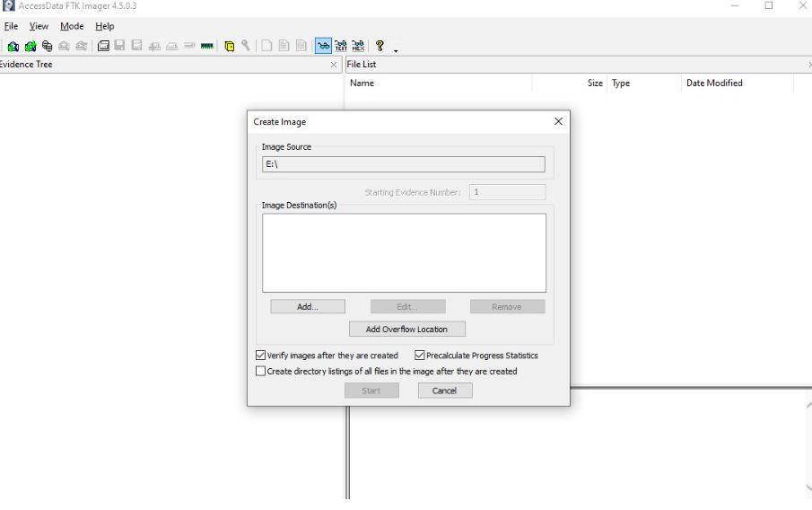Image resolution: width=812 pixels, height=510 pixels.
Task: Open the Image Mounting tool icon
Action: point(48,46)
